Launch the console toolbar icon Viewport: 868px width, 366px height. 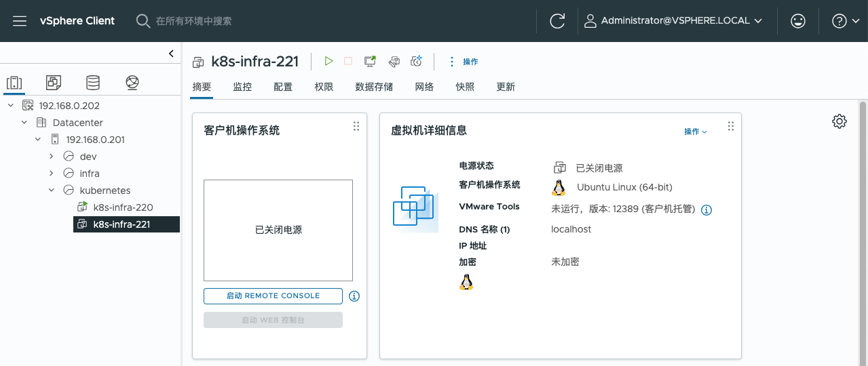(x=371, y=62)
